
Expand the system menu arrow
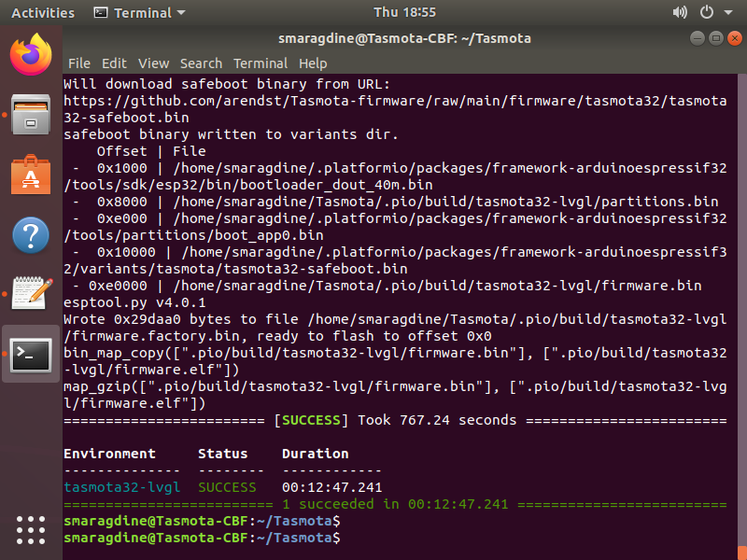click(728, 13)
